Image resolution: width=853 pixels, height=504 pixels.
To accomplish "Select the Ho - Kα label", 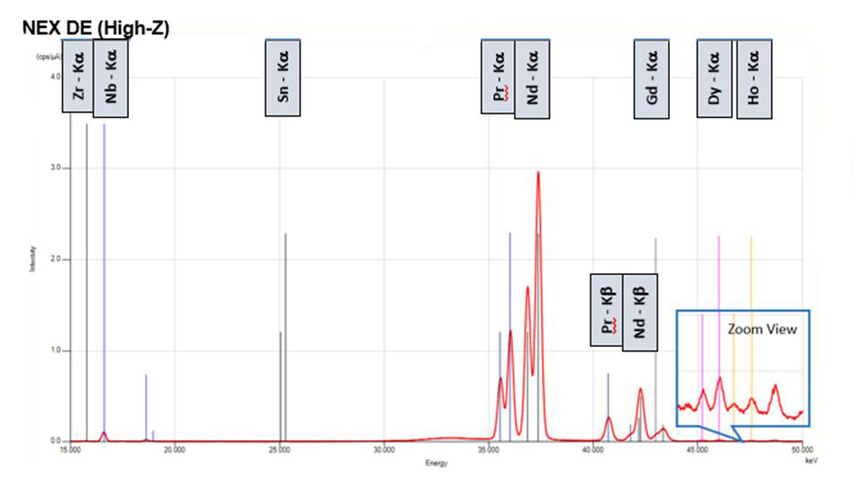I will point(753,78).
